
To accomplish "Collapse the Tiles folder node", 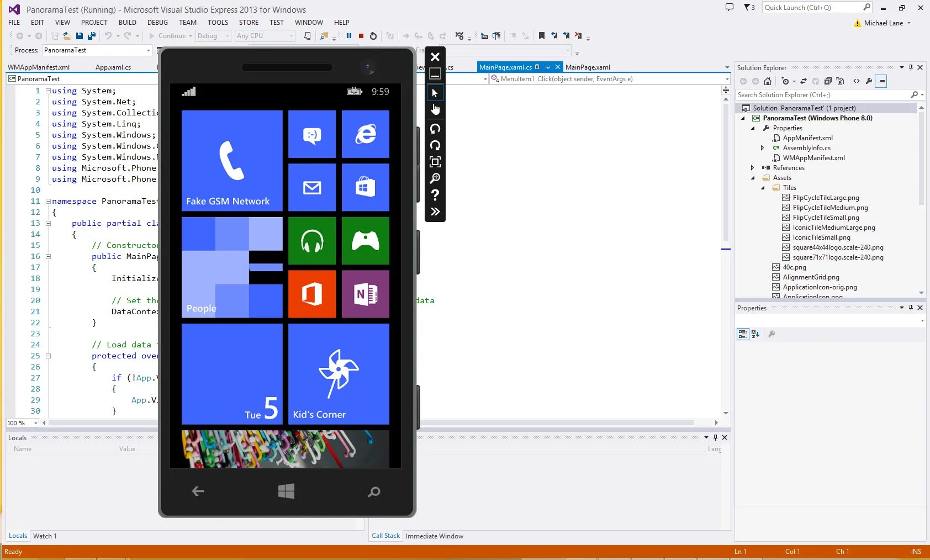I will point(763,188).
